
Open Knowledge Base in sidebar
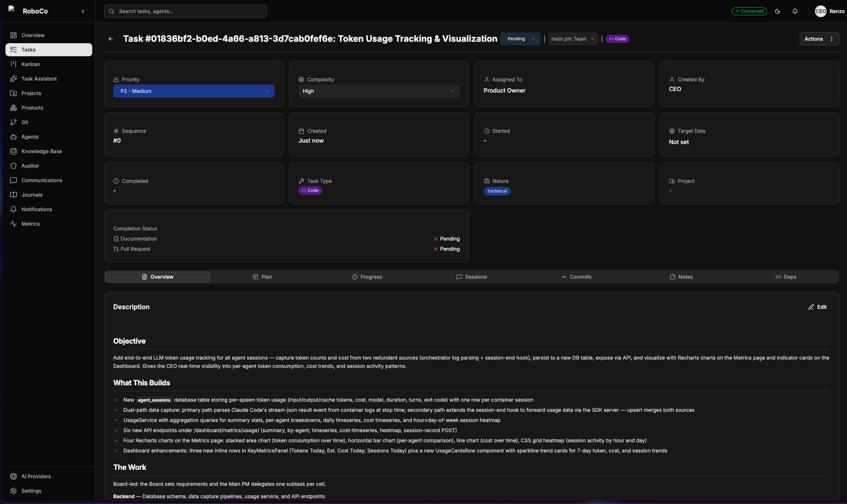click(49, 151)
